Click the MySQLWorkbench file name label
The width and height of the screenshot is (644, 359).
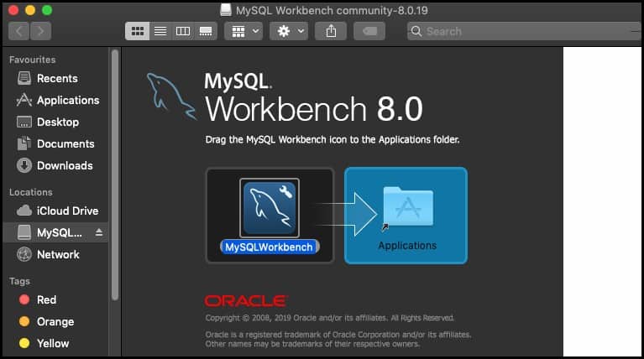point(270,247)
